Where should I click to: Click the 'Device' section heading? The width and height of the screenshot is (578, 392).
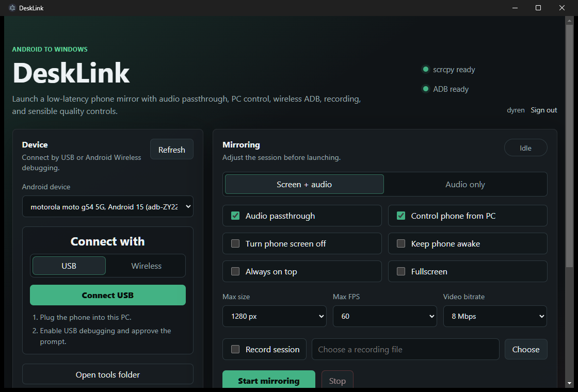click(35, 145)
